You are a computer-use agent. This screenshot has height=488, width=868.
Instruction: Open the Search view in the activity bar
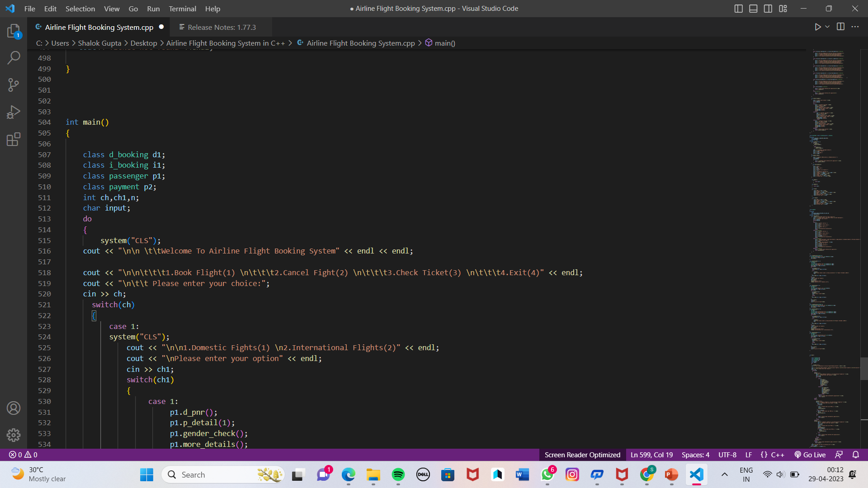point(14,57)
